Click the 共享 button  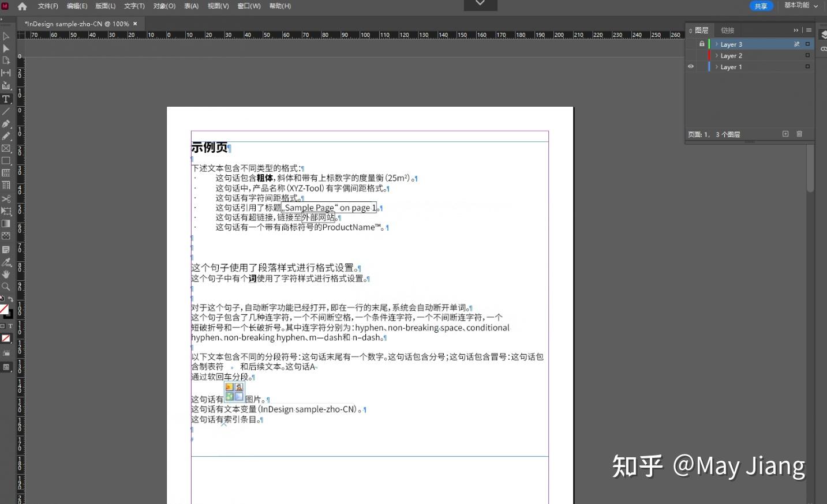click(x=761, y=6)
